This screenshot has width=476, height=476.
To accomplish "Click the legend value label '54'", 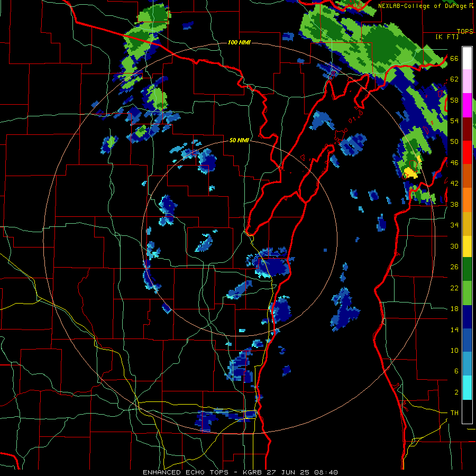I will pyautogui.click(x=454, y=121).
